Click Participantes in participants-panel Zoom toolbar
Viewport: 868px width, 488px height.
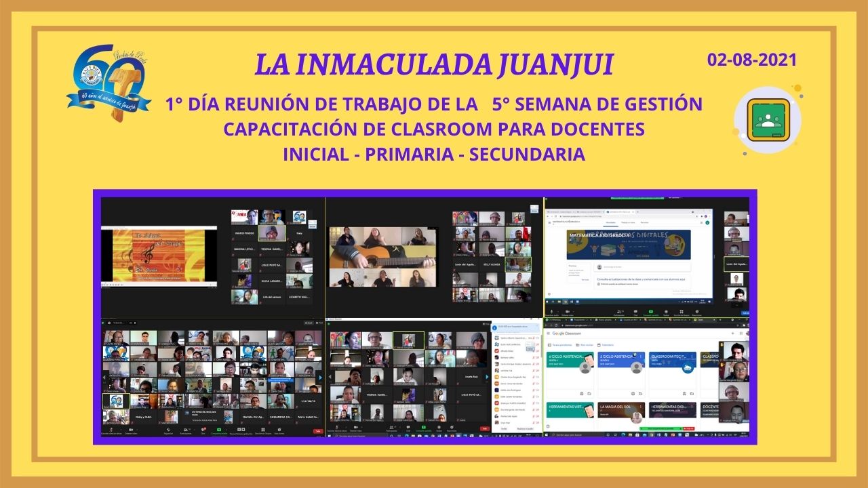391,428
